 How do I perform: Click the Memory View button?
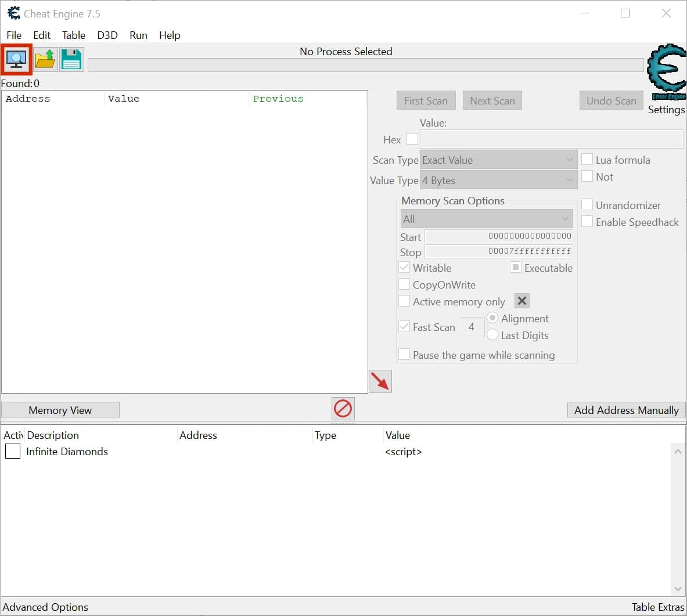coord(60,410)
